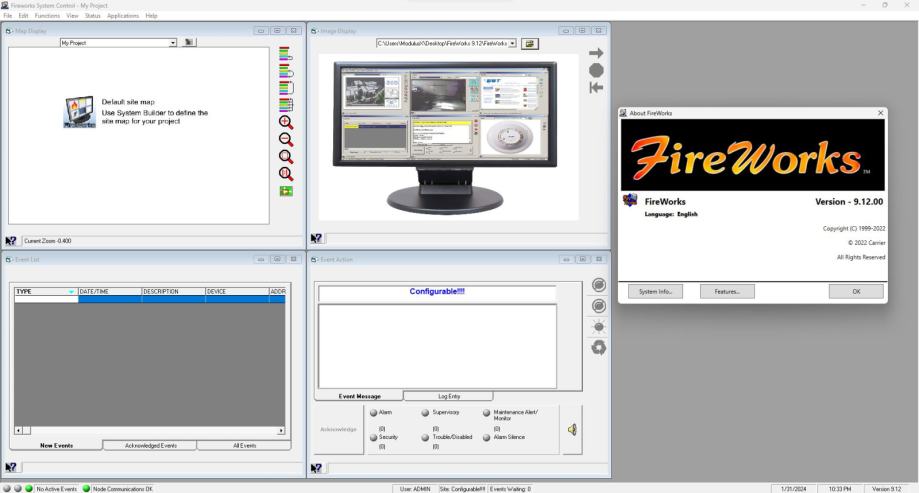Select the Alarm indicator

point(373,413)
